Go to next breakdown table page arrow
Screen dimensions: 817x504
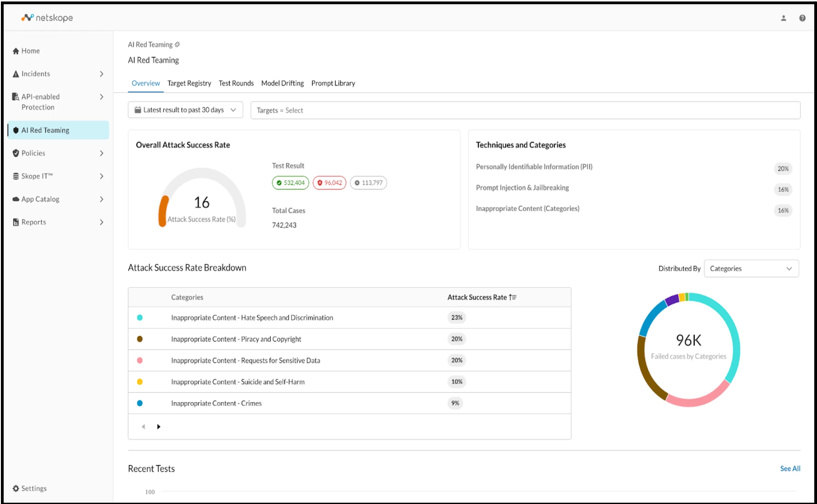click(x=159, y=427)
